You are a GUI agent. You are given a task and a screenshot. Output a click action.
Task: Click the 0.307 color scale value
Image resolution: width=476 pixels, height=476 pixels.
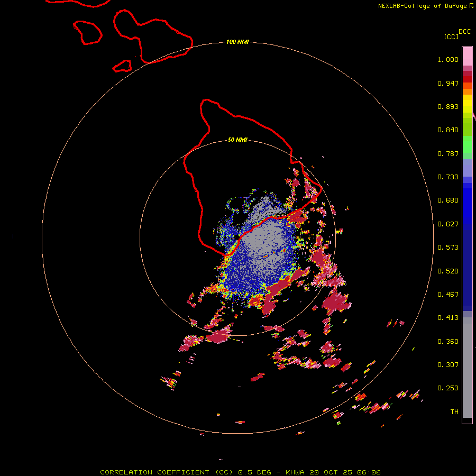448,365
